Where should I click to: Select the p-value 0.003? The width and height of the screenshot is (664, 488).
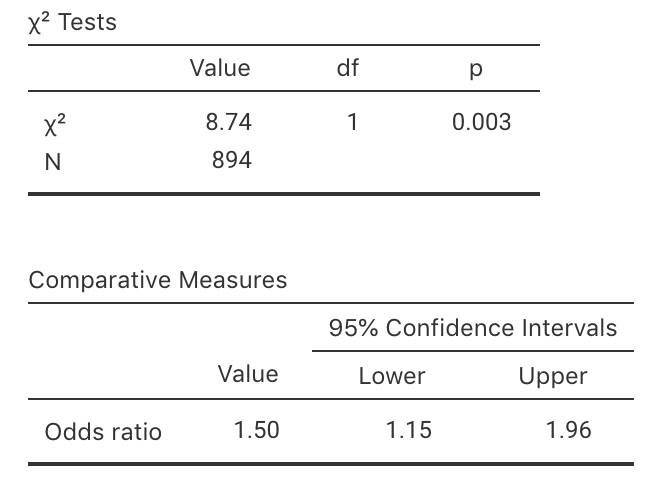click(x=481, y=123)
